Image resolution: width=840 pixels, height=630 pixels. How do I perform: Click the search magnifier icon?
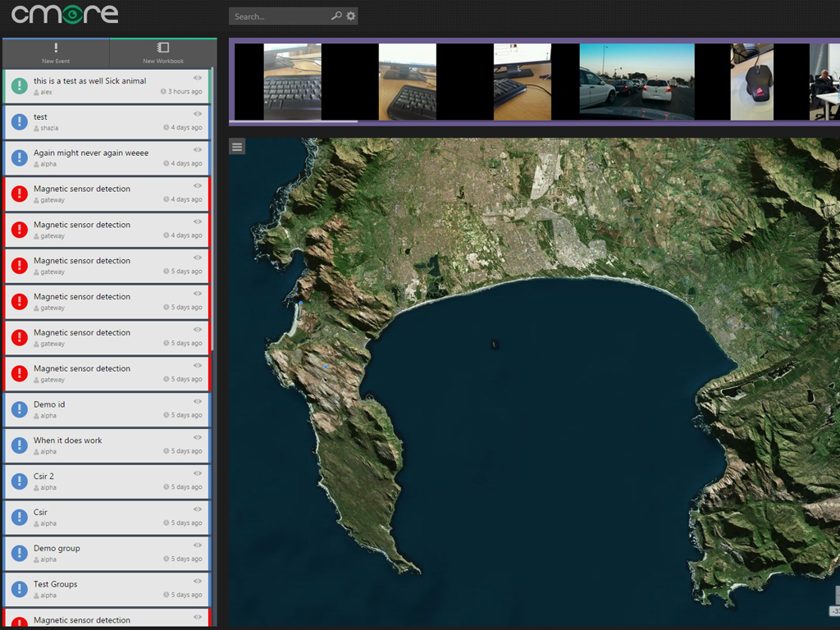pyautogui.click(x=336, y=16)
